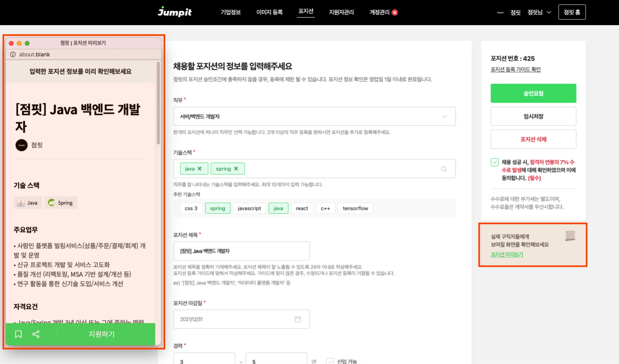Click the preview window scrollbar
Screen dimensions: 619x364
tap(158, 104)
